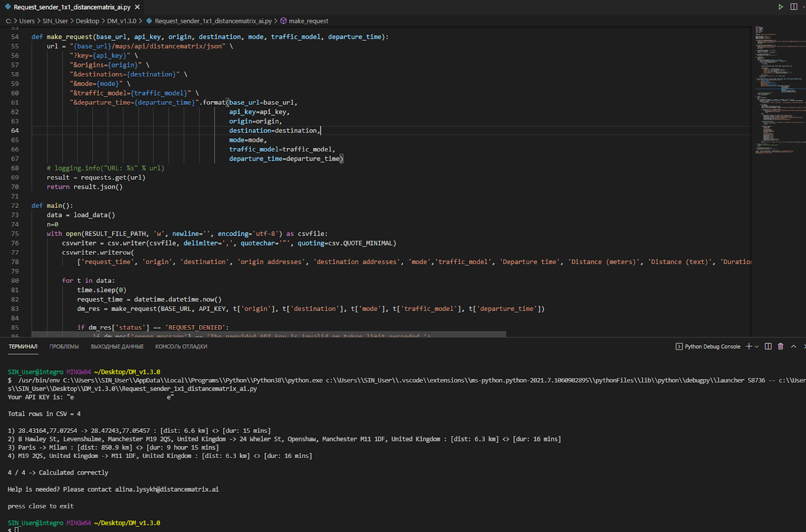Click line number 72 in gutter

[x=15, y=205]
